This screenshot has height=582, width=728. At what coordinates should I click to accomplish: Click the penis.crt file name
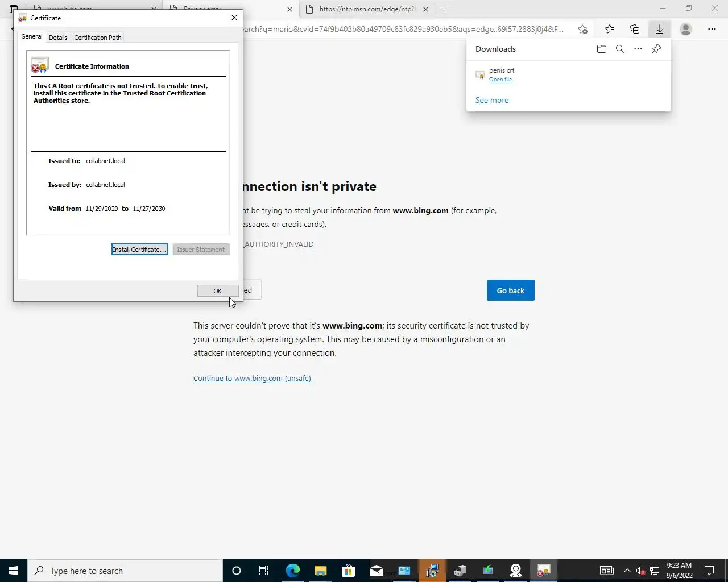click(502, 70)
